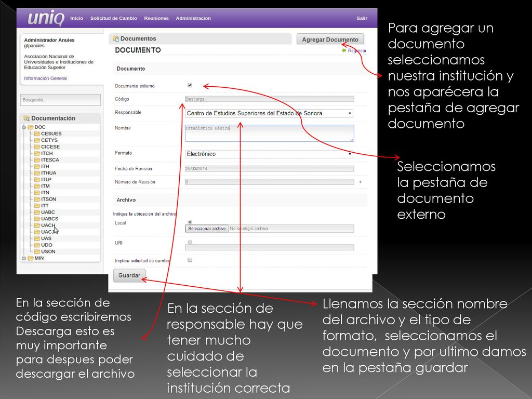Select the UACJ folder icon
Image resolution: width=532 pixels, height=399 pixels.
tap(37, 232)
